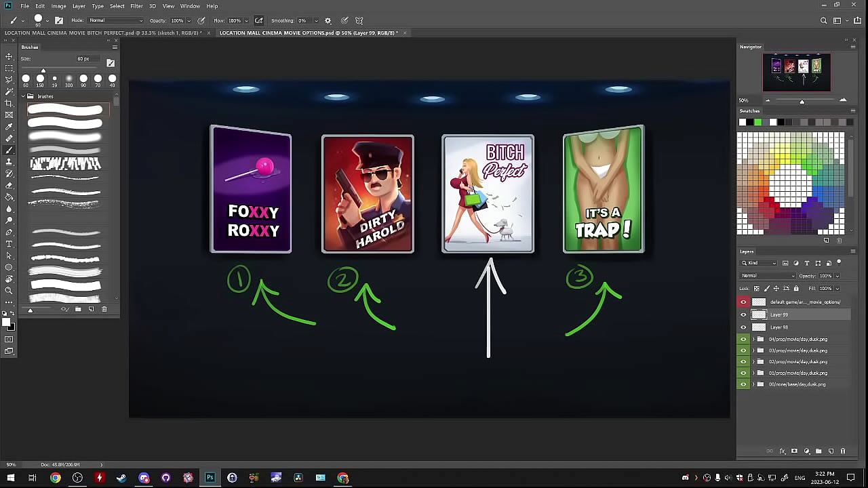Toggle visibility of 00/none/base/day,dusk.png group
Screen dimensions: 868x488
743,384
